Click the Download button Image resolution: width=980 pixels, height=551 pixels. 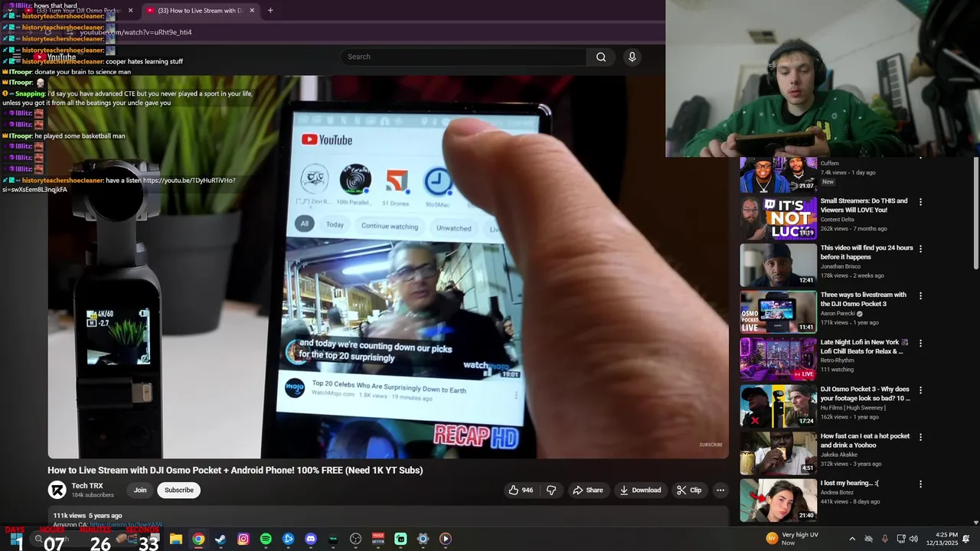pos(641,490)
